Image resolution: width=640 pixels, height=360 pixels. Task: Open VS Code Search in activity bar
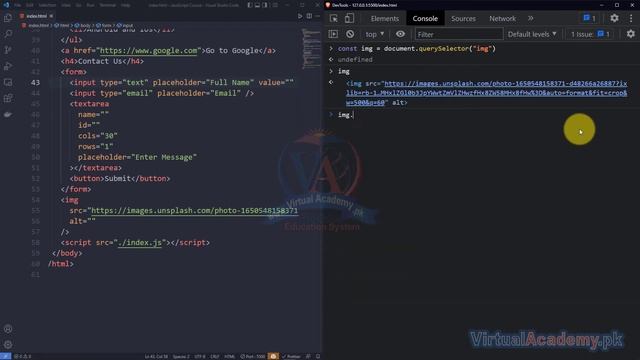8,34
